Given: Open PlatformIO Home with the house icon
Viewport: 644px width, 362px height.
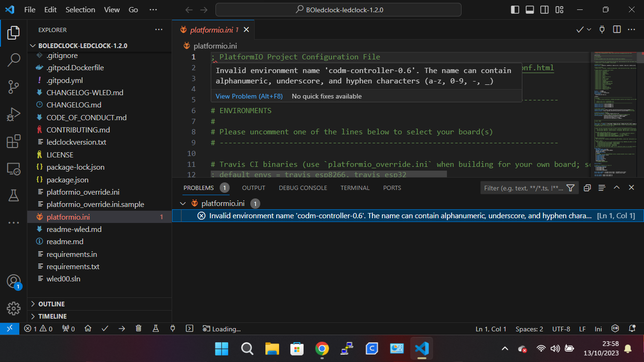Looking at the screenshot, I should [88, 329].
